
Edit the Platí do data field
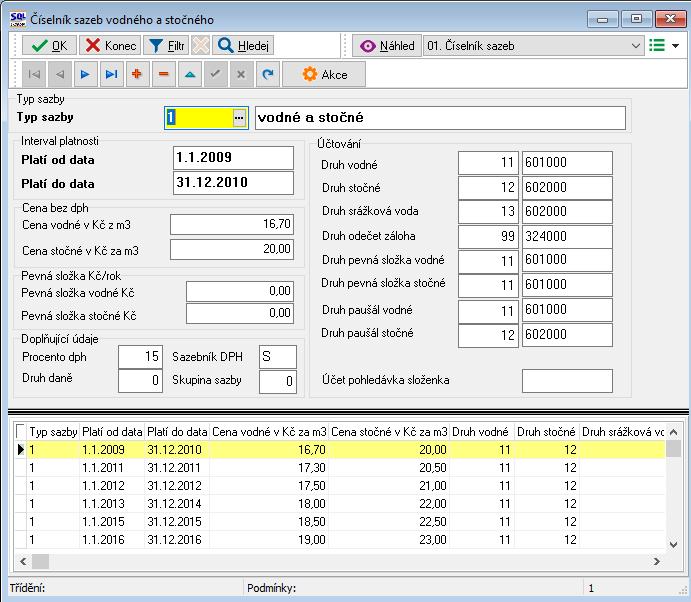click(233, 182)
